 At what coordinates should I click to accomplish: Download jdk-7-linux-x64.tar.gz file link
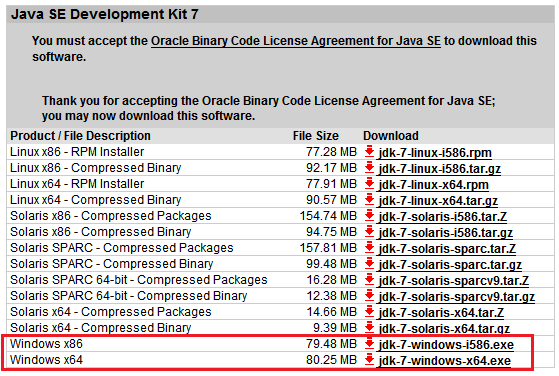[x=438, y=201]
